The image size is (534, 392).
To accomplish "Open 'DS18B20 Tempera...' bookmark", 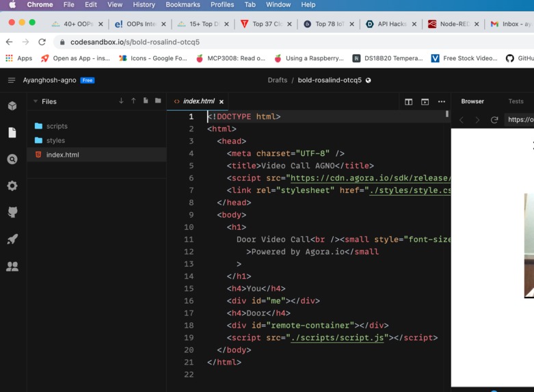I will coord(388,58).
